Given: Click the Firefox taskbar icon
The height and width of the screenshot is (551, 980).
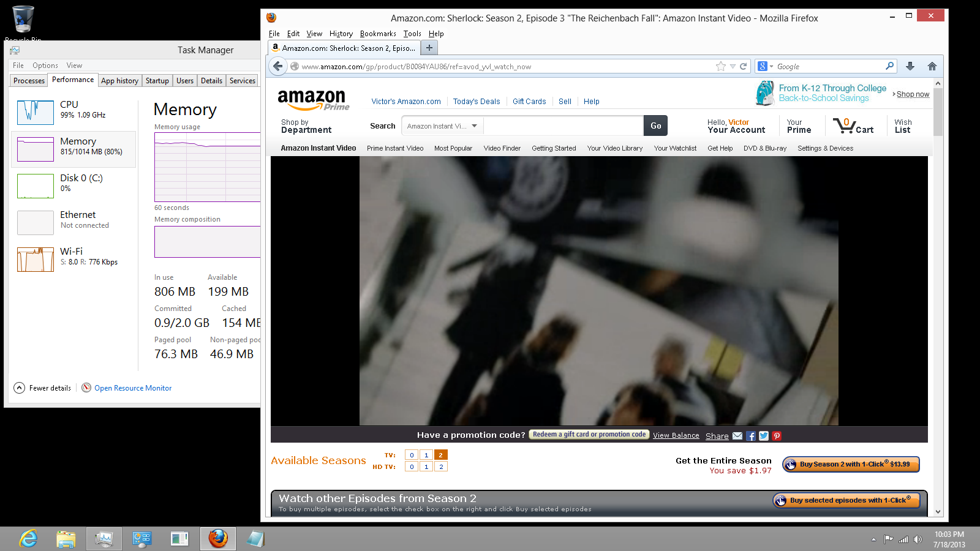Looking at the screenshot, I should pyautogui.click(x=218, y=539).
